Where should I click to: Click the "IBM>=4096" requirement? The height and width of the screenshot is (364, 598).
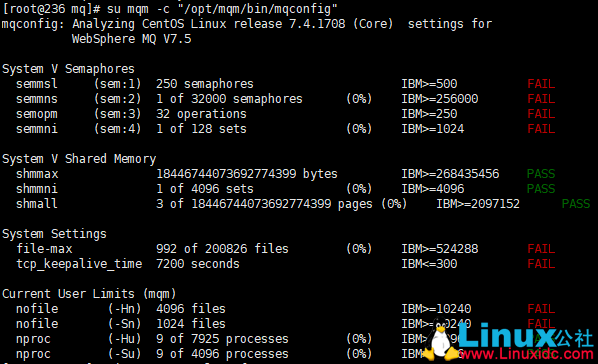pos(432,189)
